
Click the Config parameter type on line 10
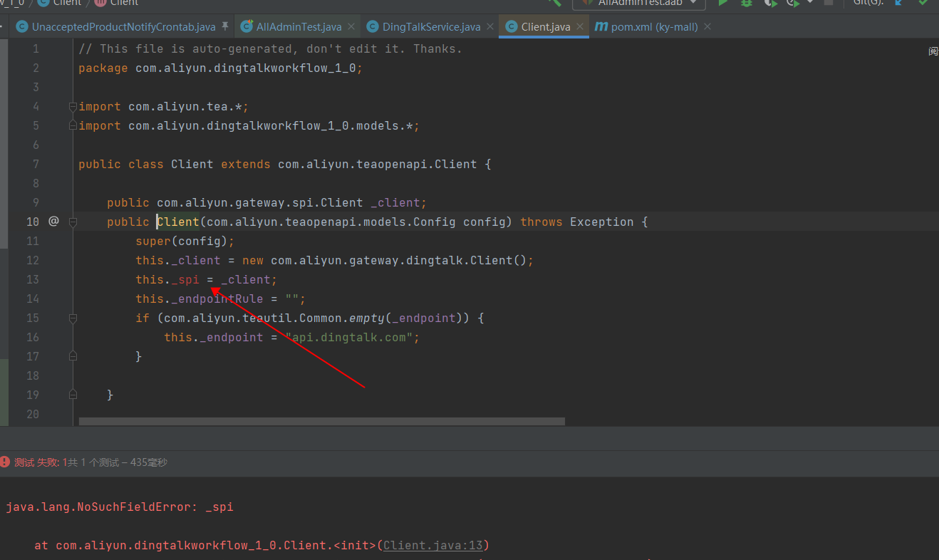[435, 222]
